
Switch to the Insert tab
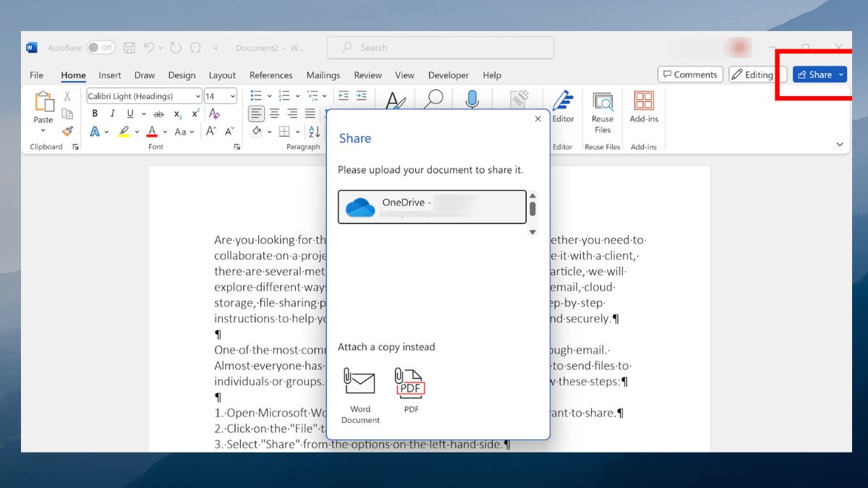[110, 75]
